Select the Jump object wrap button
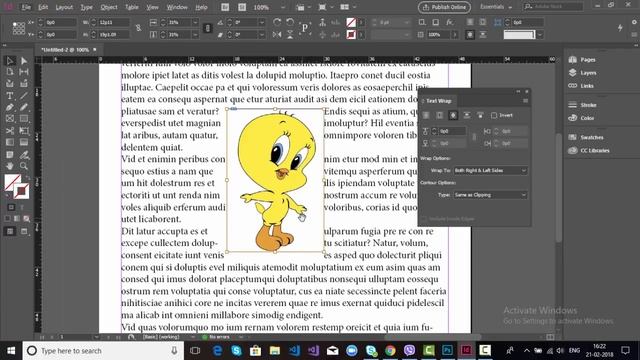This screenshot has height=360, width=640. point(467,116)
